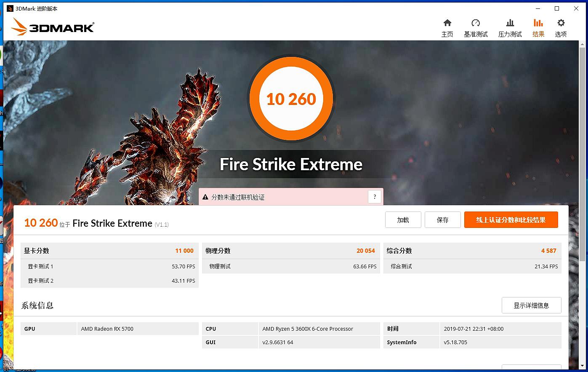Click the orange 10 260 score circle

pyautogui.click(x=291, y=98)
